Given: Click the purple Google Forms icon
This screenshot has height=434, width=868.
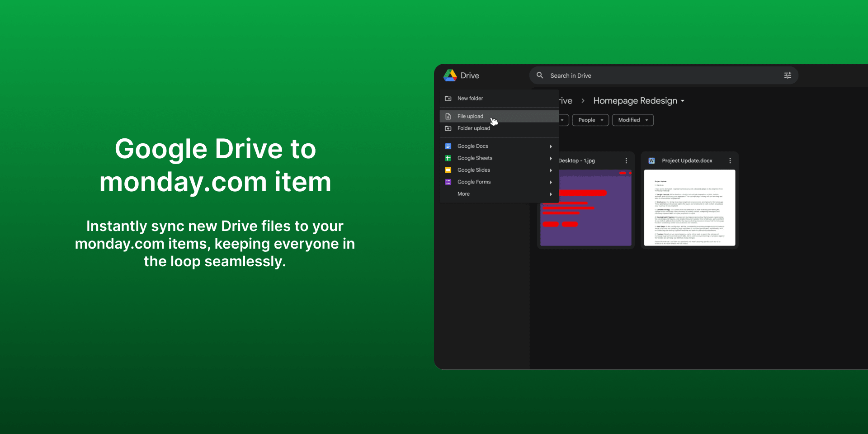Looking at the screenshot, I should tap(448, 182).
